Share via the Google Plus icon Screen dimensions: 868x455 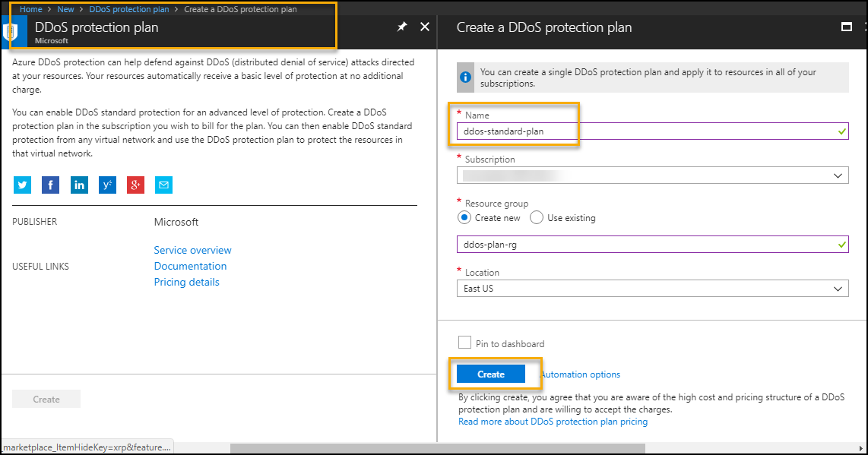(135, 185)
